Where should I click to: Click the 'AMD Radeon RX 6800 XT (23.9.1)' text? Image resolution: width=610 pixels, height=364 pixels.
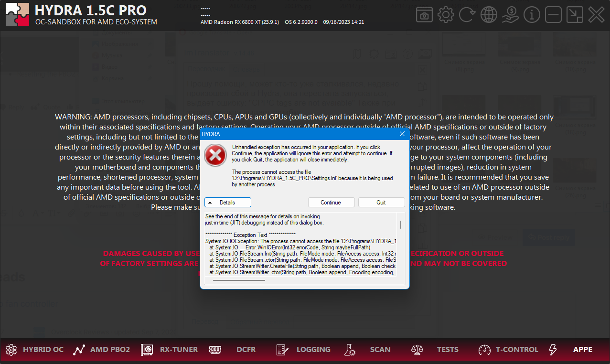(240, 22)
